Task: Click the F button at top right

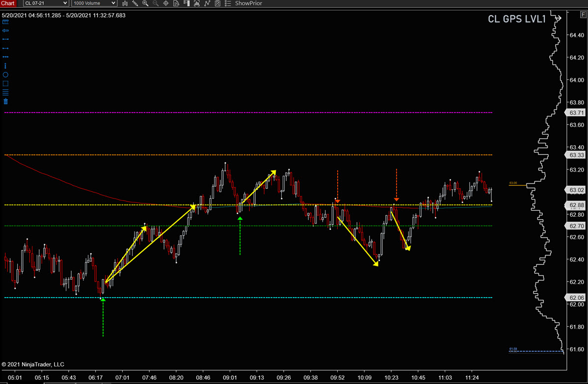Action: click(583, 14)
